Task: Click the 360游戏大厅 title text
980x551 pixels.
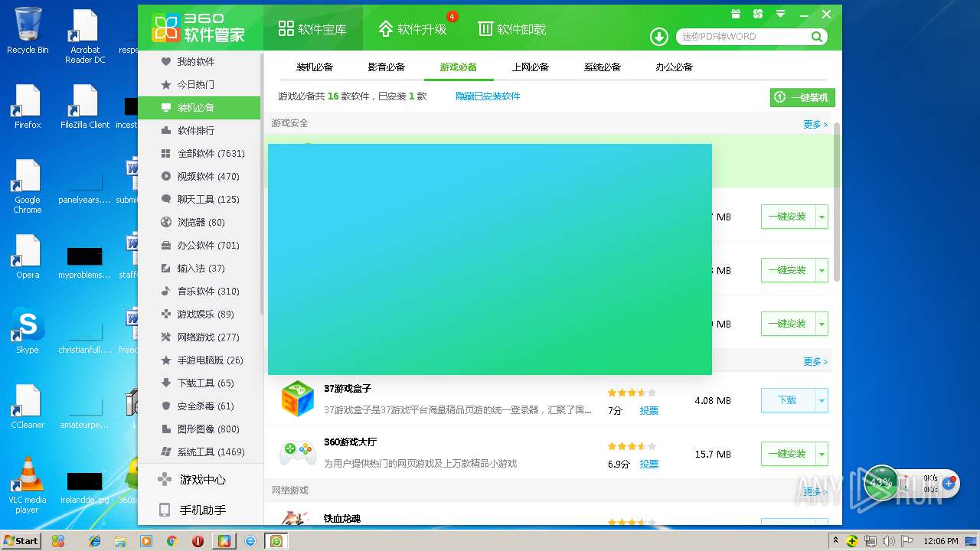Action: tap(351, 442)
